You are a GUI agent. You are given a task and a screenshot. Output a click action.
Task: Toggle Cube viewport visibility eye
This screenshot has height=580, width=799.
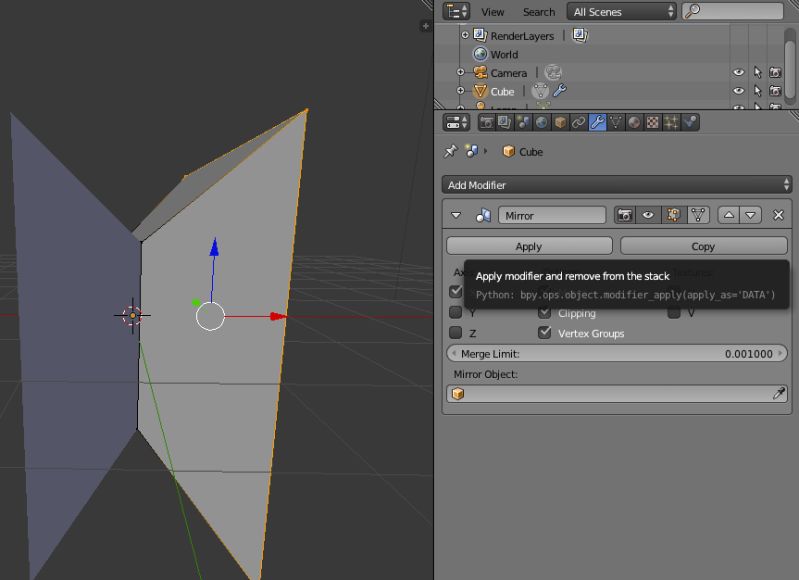pyautogui.click(x=738, y=91)
